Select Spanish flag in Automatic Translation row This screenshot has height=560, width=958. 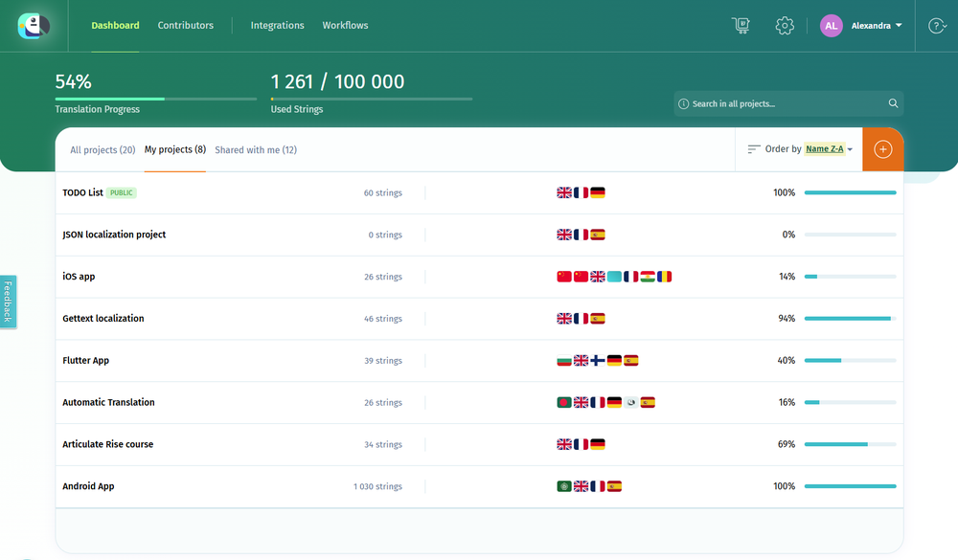pos(648,402)
